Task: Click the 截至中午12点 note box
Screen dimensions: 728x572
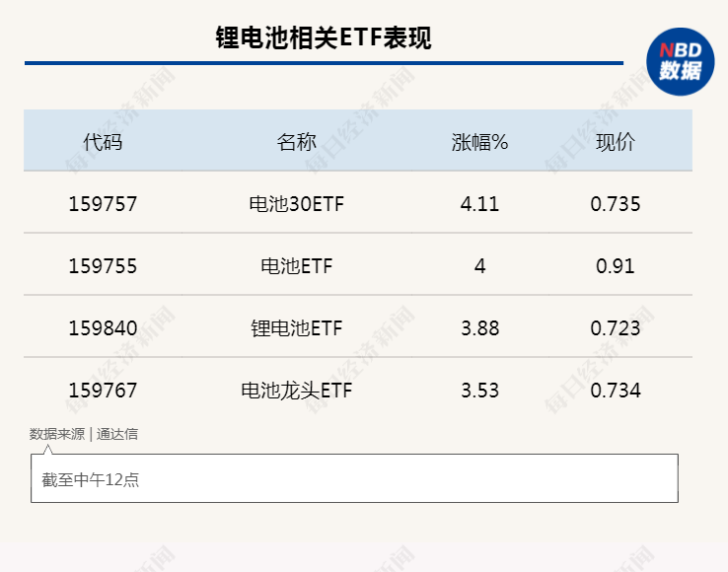Action: pos(354,478)
